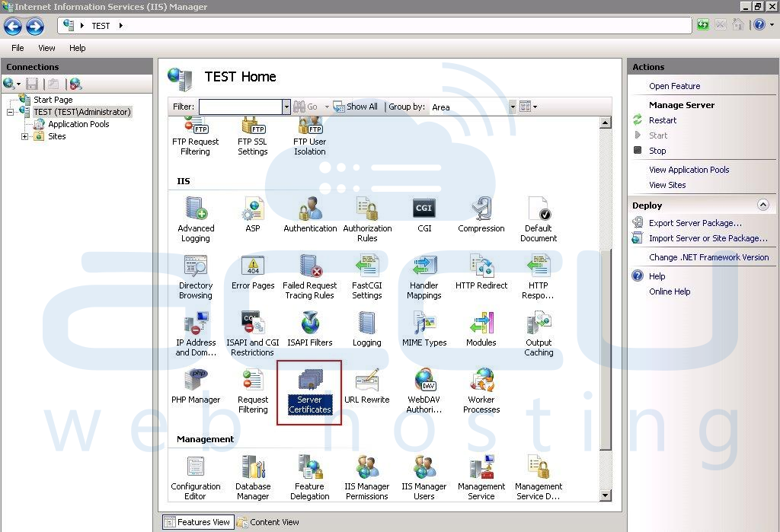Select Start Page in Connections tree
The width and height of the screenshot is (780, 532).
pyautogui.click(x=53, y=100)
